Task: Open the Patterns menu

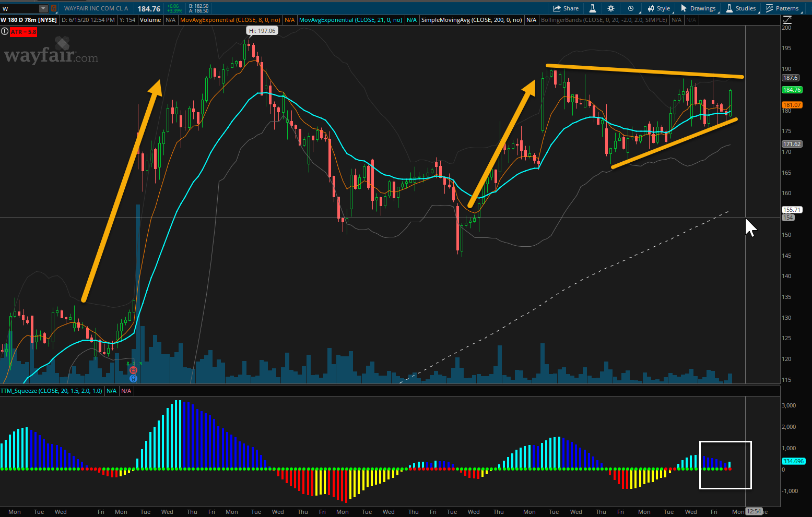Action: (x=782, y=8)
